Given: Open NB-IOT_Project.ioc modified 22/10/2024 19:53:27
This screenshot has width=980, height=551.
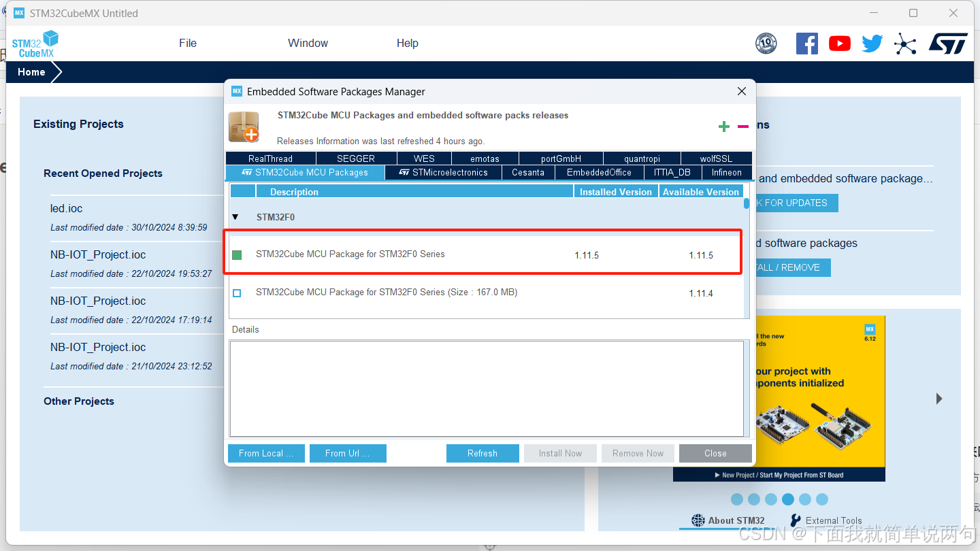Looking at the screenshot, I should 98,254.
